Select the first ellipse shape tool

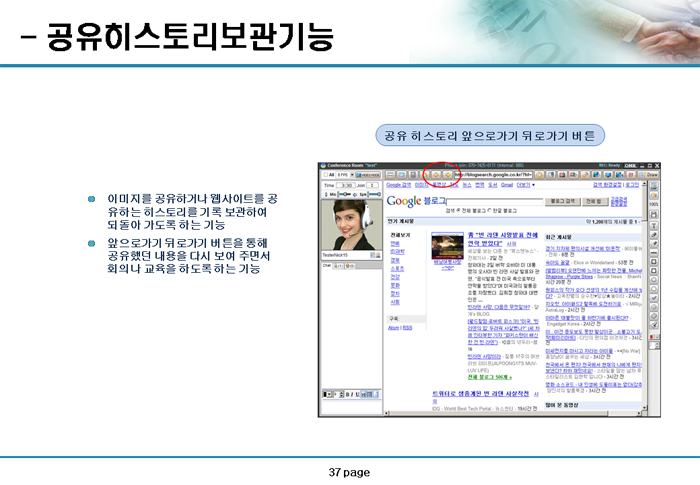pyautogui.click(x=654, y=280)
